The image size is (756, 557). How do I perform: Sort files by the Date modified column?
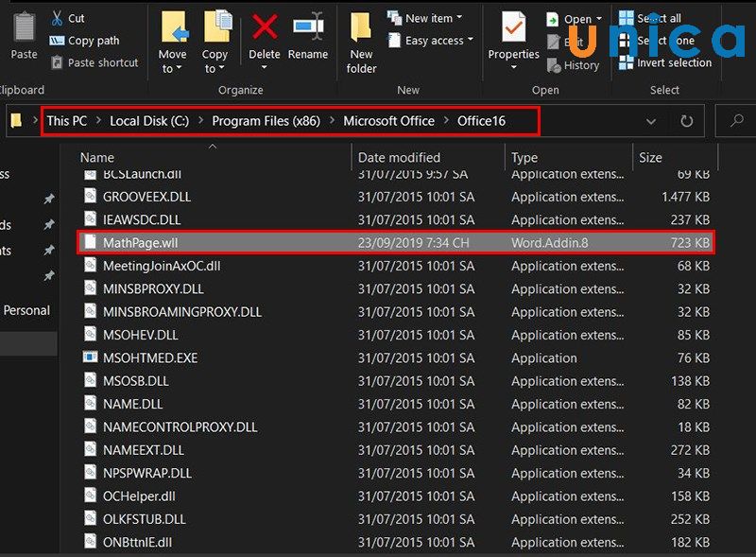pos(399,158)
